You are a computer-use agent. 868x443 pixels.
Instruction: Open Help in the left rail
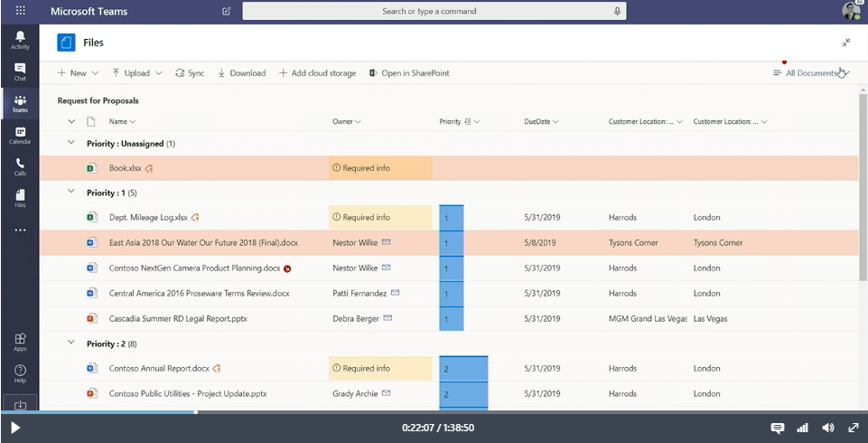pyautogui.click(x=20, y=373)
